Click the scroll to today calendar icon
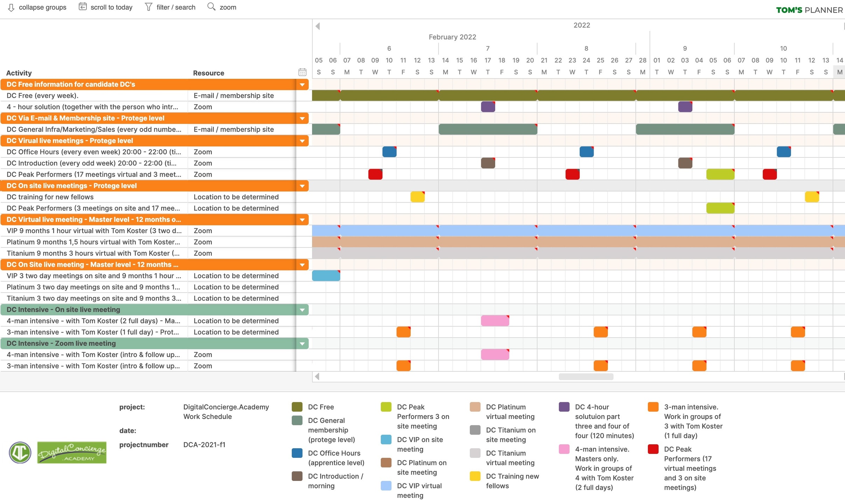Image resolution: width=845 pixels, height=504 pixels. [x=83, y=7]
